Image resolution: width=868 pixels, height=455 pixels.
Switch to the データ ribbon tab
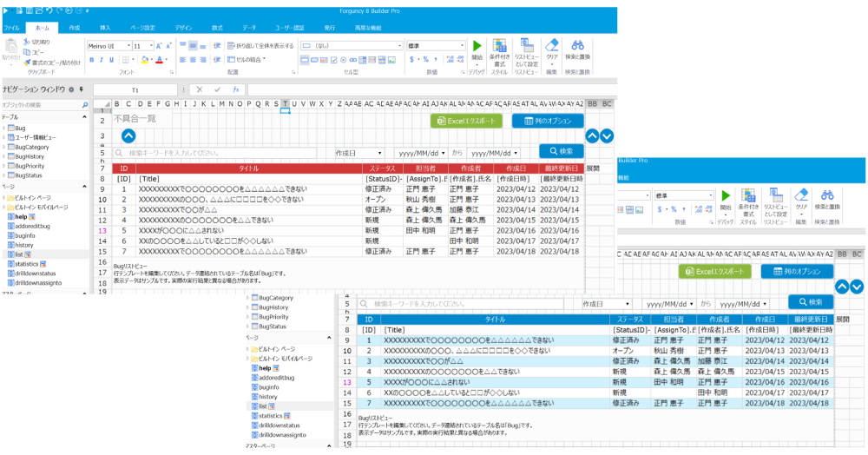pos(249,28)
